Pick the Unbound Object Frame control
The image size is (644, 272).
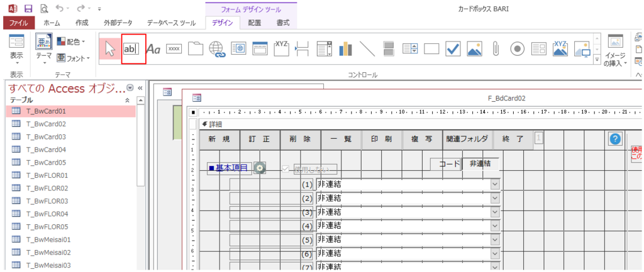(474, 49)
